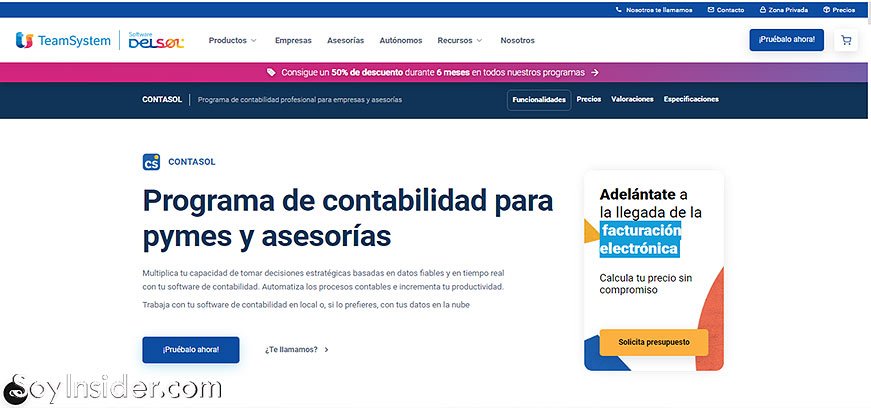Open the Zona Privada link
Screen dimensions: 871x408
pyautogui.click(x=788, y=10)
